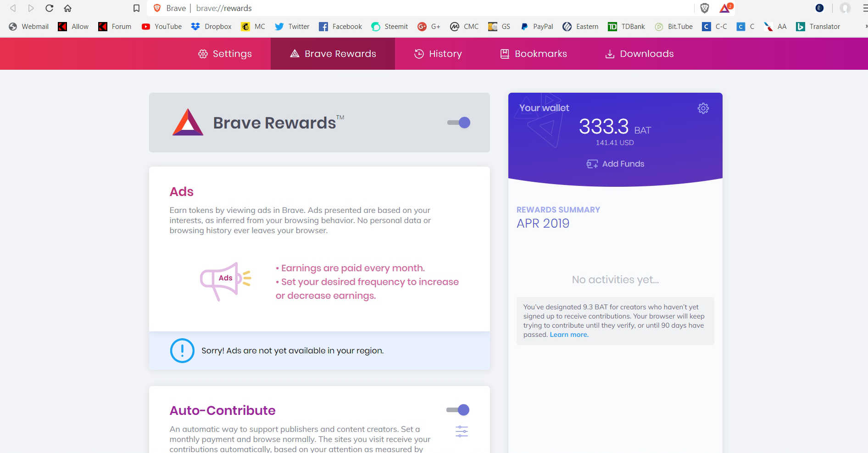Open the MC bookmark
Screen dimensions: 868x453
tap(253, 27)
